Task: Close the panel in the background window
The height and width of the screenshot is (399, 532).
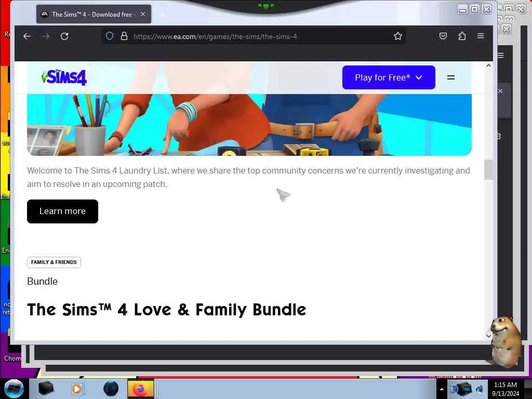Action: click(x=500, y=91)
